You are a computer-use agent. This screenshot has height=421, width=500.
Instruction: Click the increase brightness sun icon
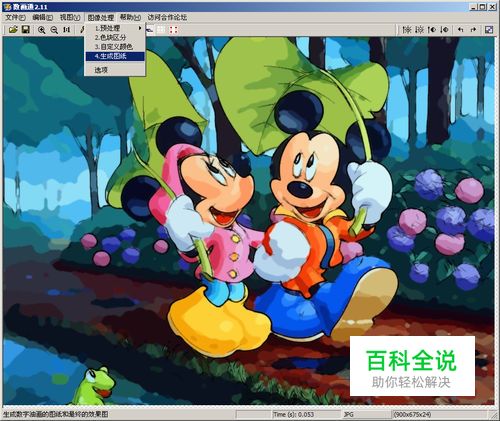coord(407,30)
